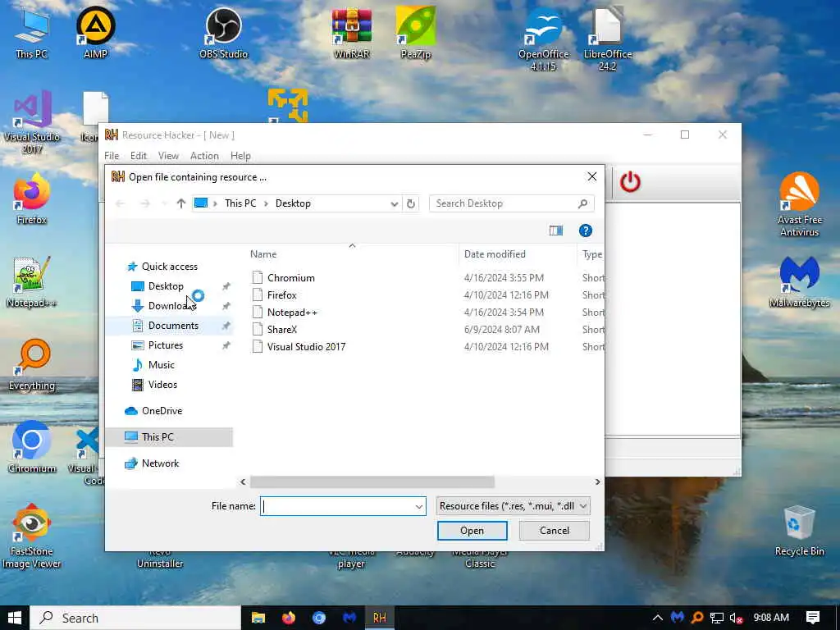Open the LibreOffice 24.2 desktop icon
The image size is (840, 630).
pyautogui.click(x=608, y=38)
